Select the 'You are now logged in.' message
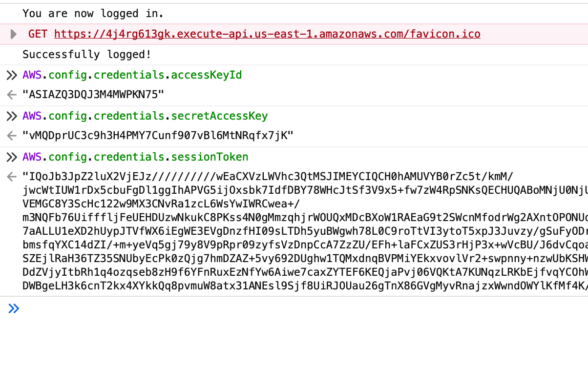This screenshot has height=367, width=588. tap(93, 14)
